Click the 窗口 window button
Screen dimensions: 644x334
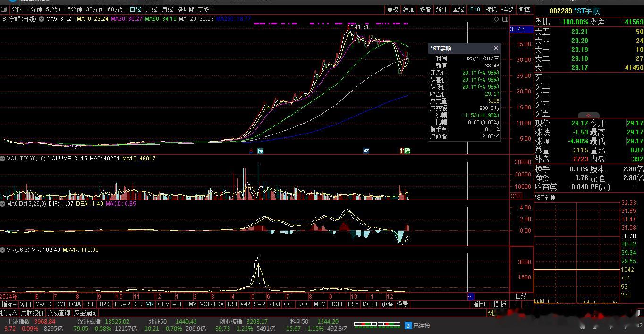pos(25,304)
